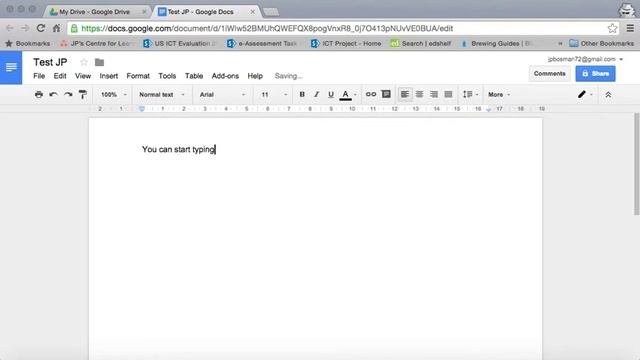Screen dimensions: 640x360
Task: Insert a comment using toolbar icon
Action: click(x=386, y=94)
